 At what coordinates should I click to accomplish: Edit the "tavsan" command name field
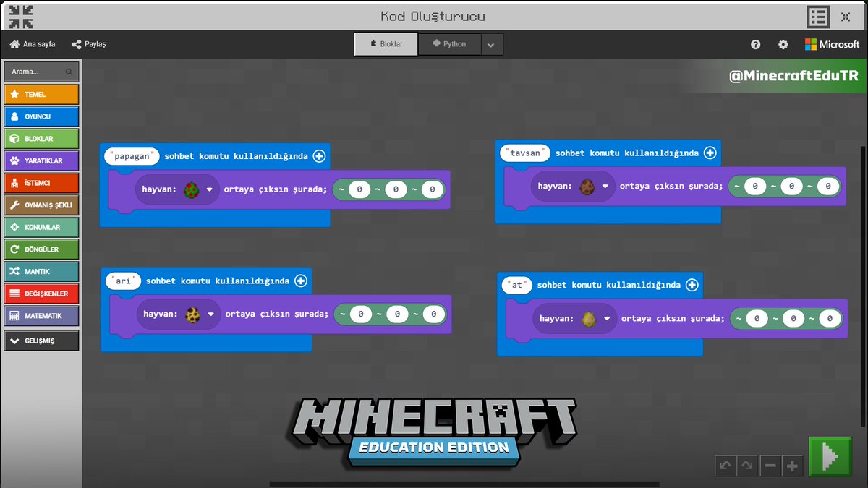pyautogui.click(x=526, y=153)
